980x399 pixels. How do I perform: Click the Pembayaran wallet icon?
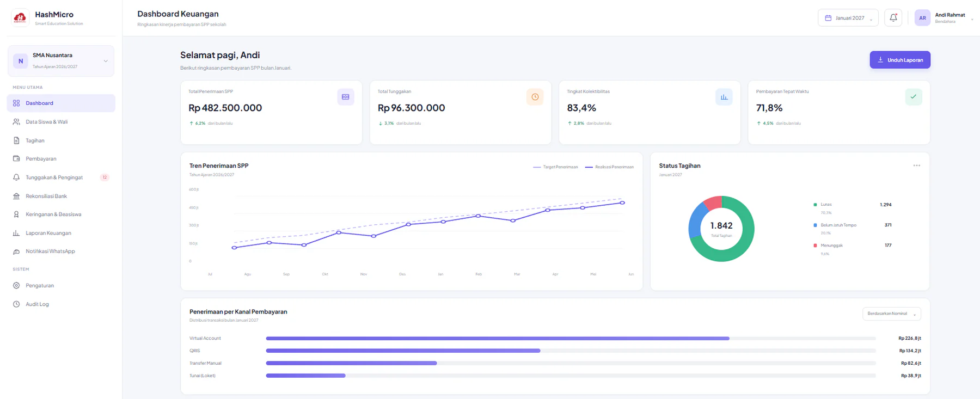pyautogui.click(x=16, y=159)
